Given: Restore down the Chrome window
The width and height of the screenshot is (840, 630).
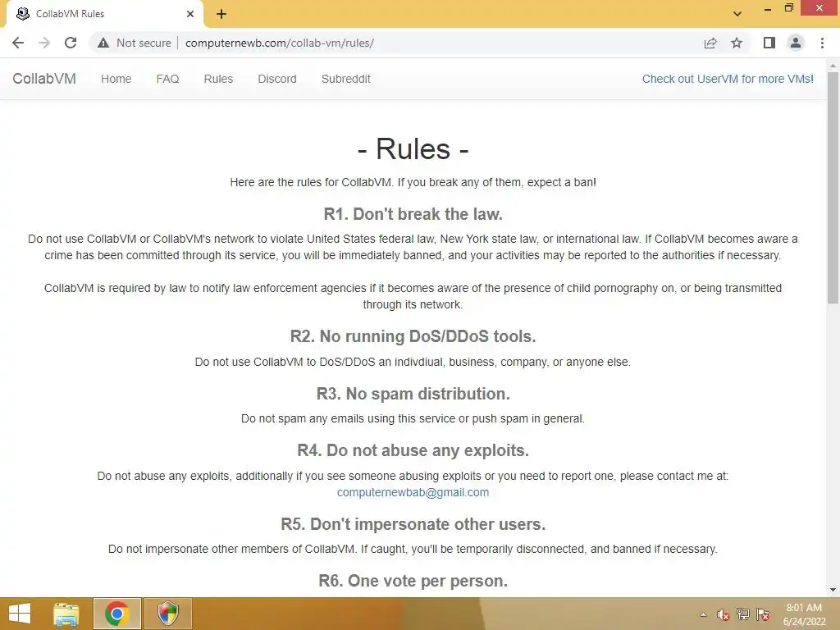Looking at the screenshot, I should coord(788,7).
